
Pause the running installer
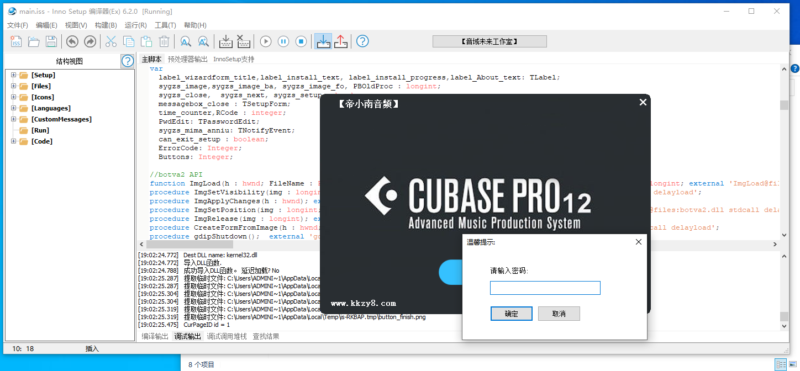(283, 41)
